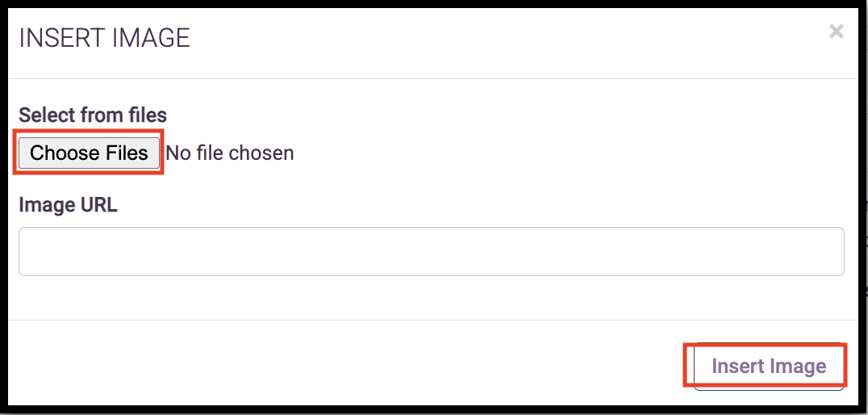Click the modal header title text

[x=104, y=38]
